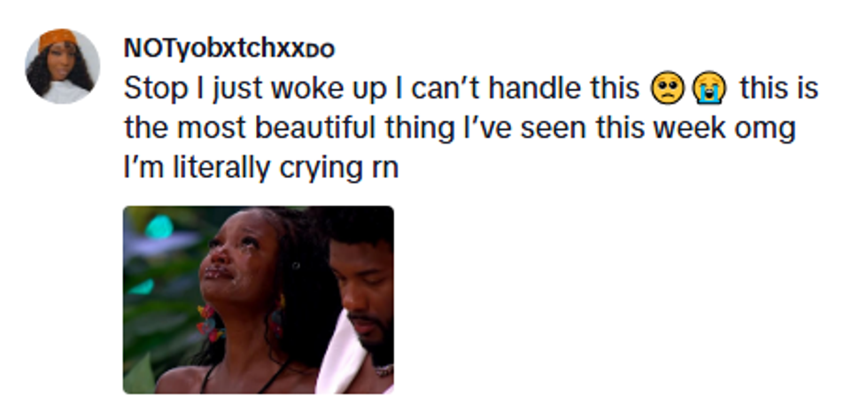
Task: Click the text 'I'm literally'
Action: (x=198, y=167)
